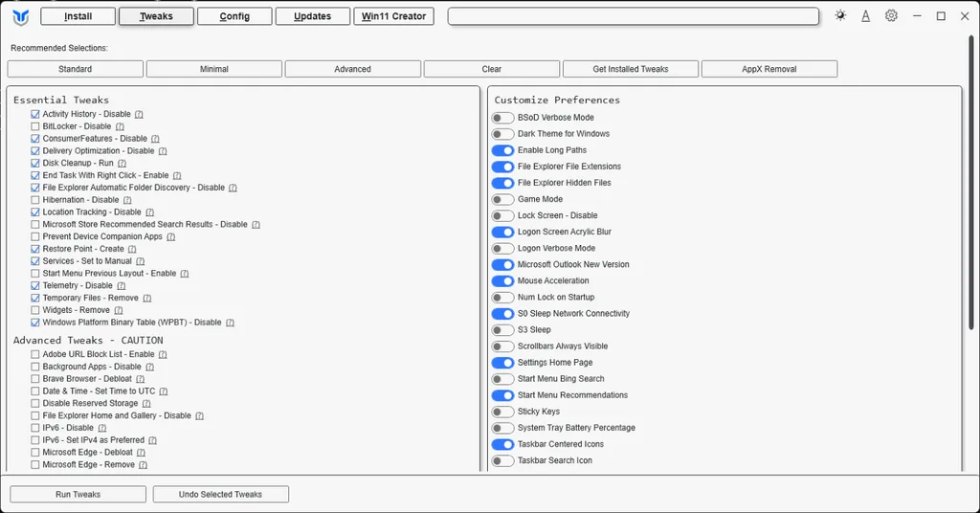Image resolution: width=980 pixels, height=513 pixels.
Task: Choose the Advanced recommended selection
Action: (352, 69)
